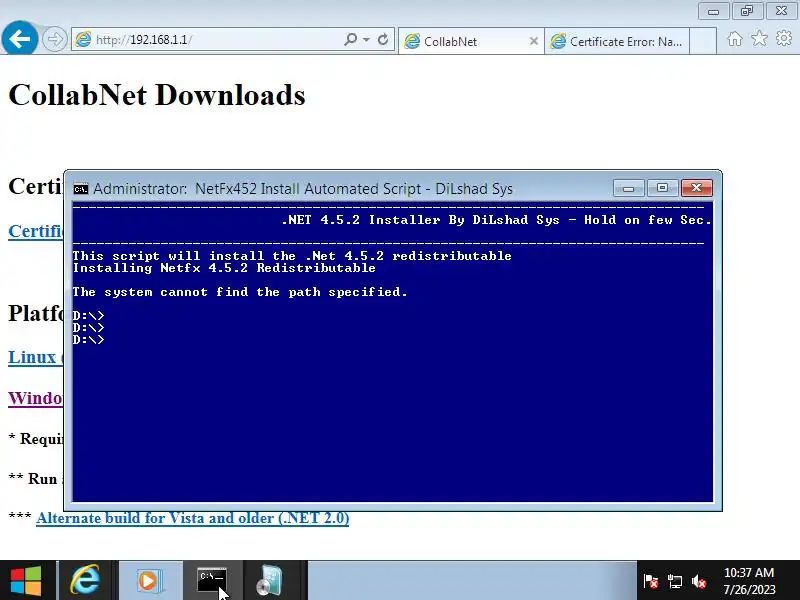Click the Action Center flag tray icon
800x600 pixels.
(651, 582)
